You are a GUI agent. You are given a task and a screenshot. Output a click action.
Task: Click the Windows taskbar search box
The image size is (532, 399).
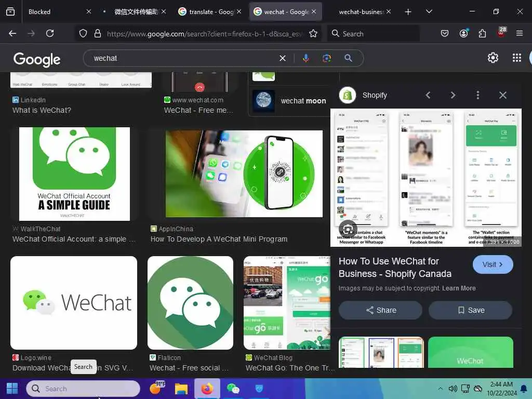coord(83,389)
